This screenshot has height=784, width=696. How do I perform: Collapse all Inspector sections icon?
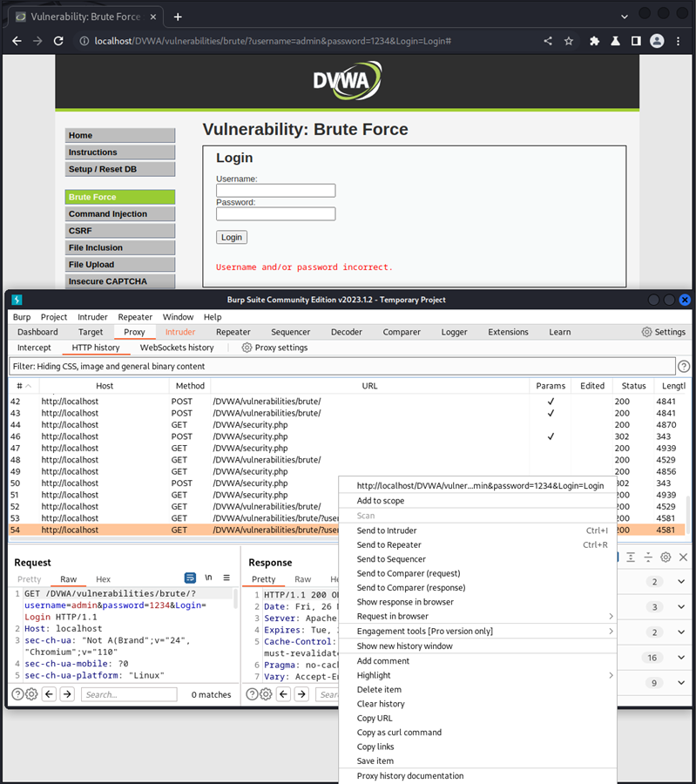click(x=648, y=557)
